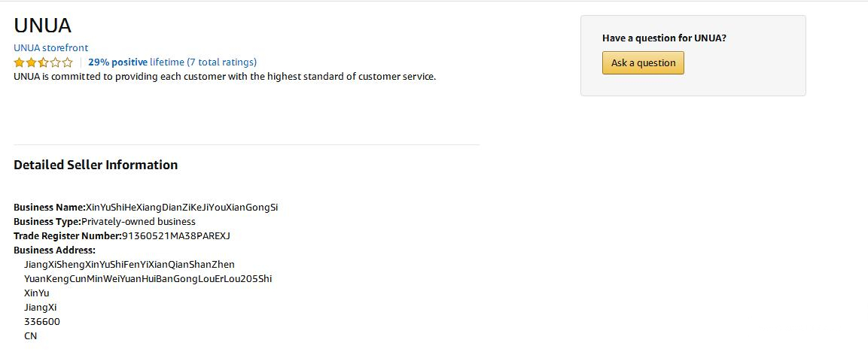Click the empty fifth rating star
The width and height of the screenshot is (868, 352).
[68, 62]
